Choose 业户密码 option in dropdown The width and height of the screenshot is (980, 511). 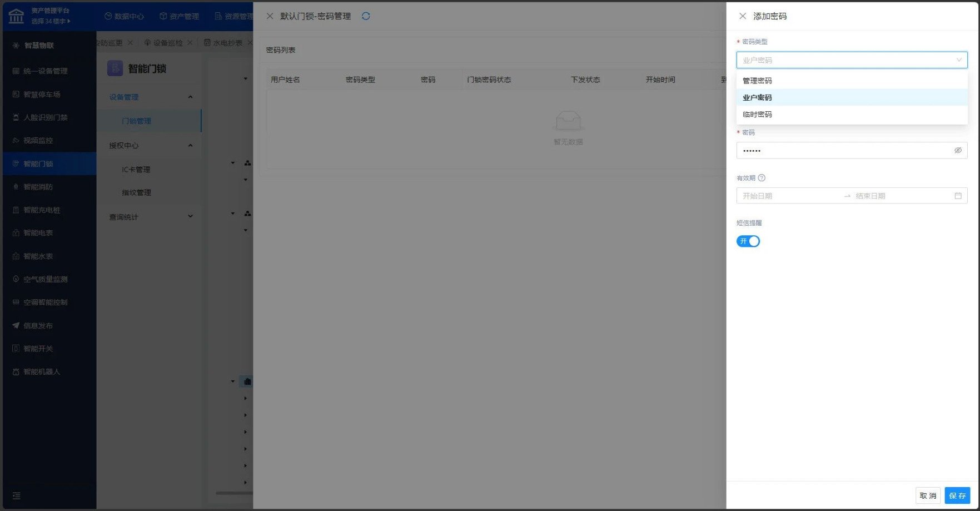click(x=852, y=97)
